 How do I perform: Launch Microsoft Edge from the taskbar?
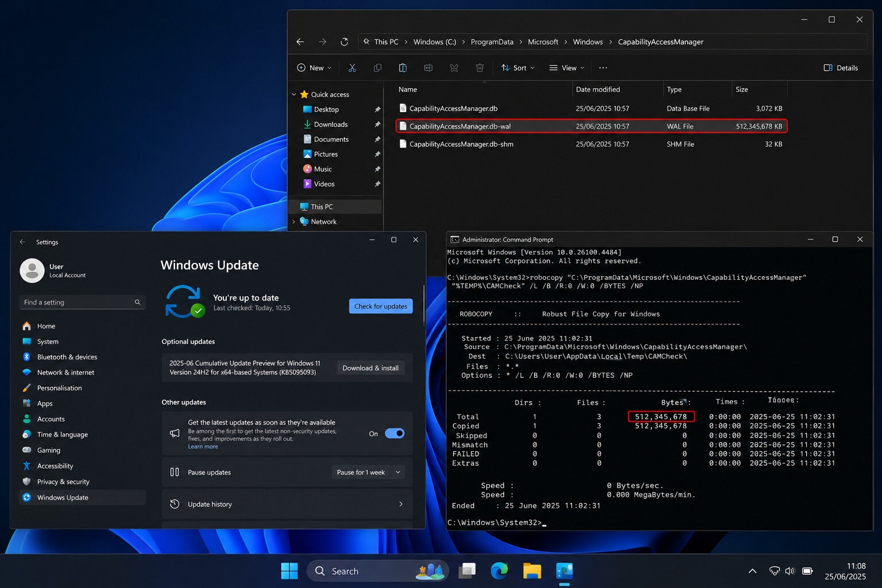point(500,571)
